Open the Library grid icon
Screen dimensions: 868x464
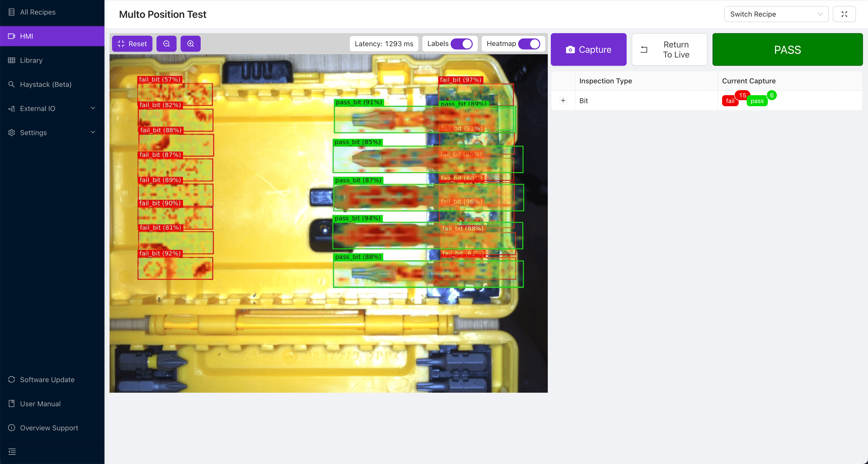click(x=12, y=60)
